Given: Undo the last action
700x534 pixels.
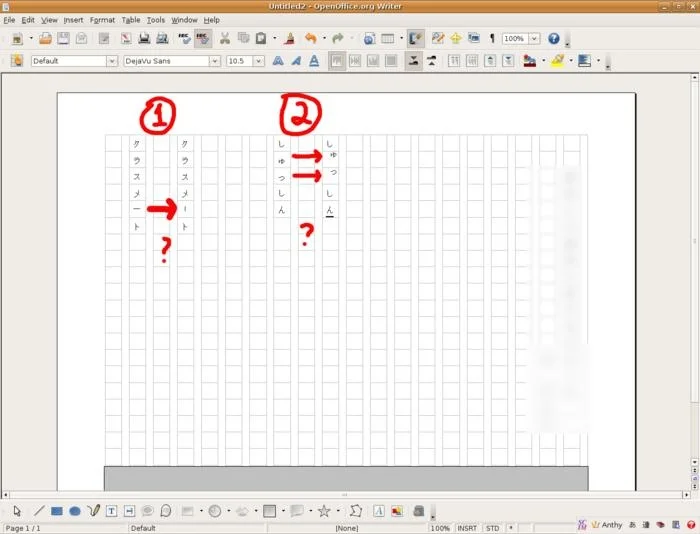Looking at the screenshot, I should point(311,39).
